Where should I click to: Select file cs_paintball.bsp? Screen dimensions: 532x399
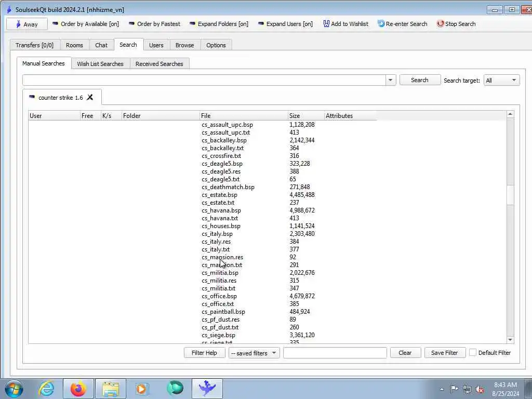tap(223, 312)
